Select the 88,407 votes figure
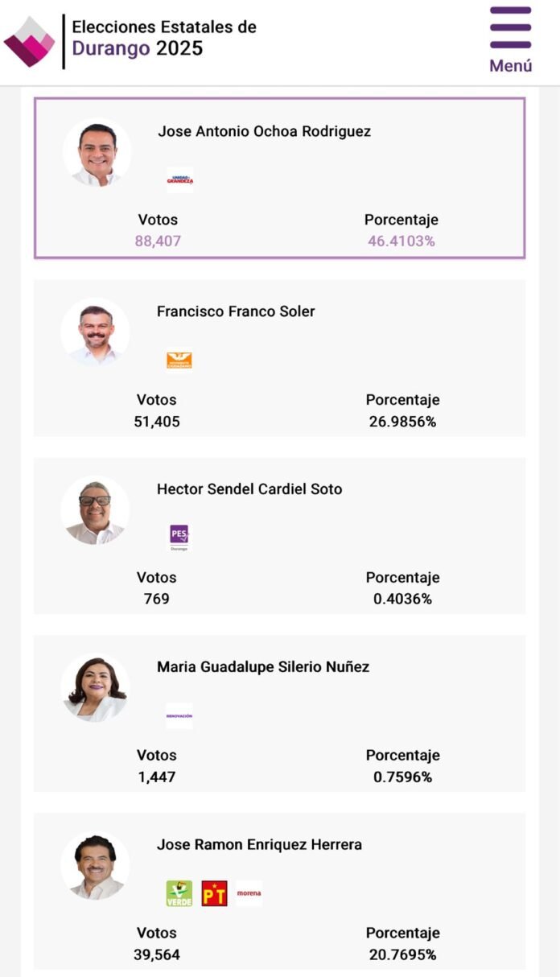This screenshot has height=977, width=560. pyautogui.click(x=158, y=241)
